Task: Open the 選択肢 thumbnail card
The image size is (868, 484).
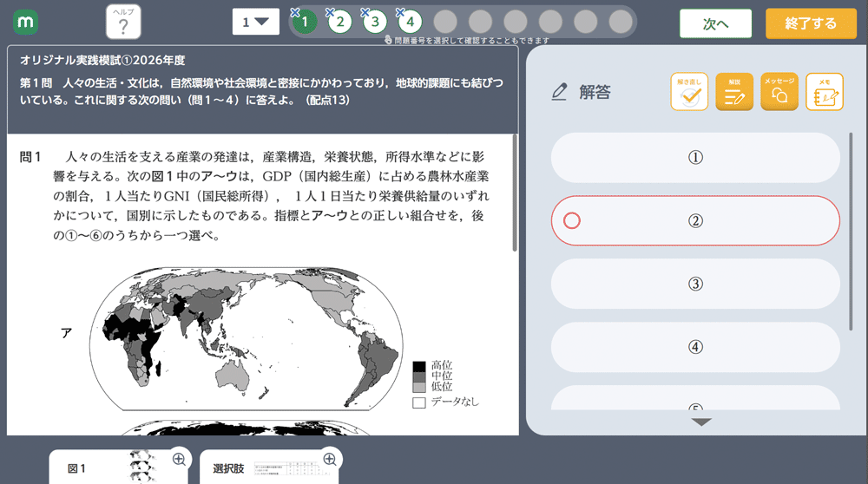Action: click(x=269, y=468)
